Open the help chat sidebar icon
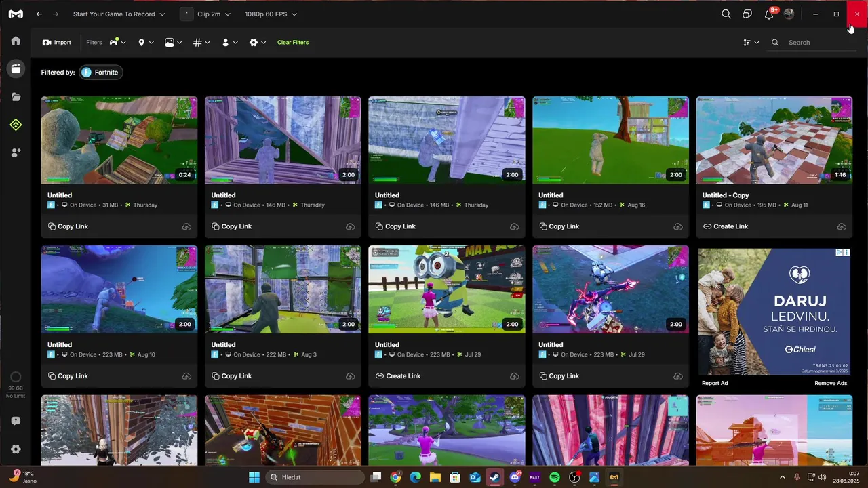The width and height of the screenshot is (868, 488). click(16, 421)
